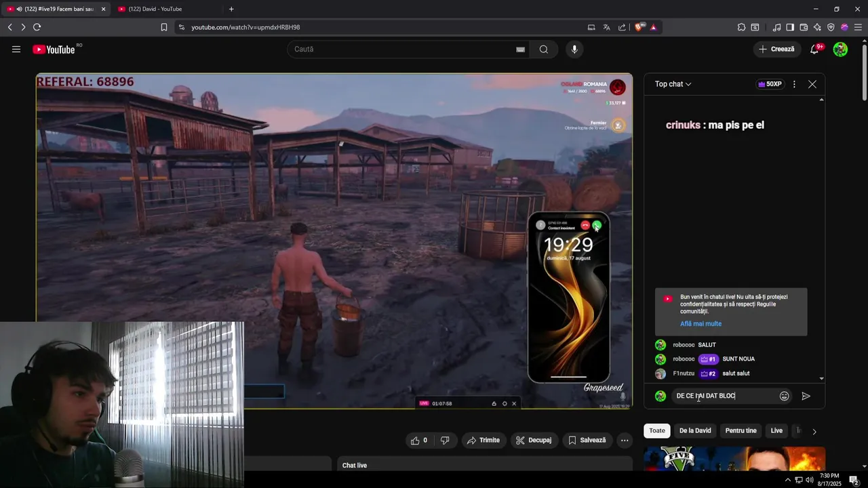Open Brave VPN shield icon
Viewport: 868px width, 488px height.
[831, 27]
